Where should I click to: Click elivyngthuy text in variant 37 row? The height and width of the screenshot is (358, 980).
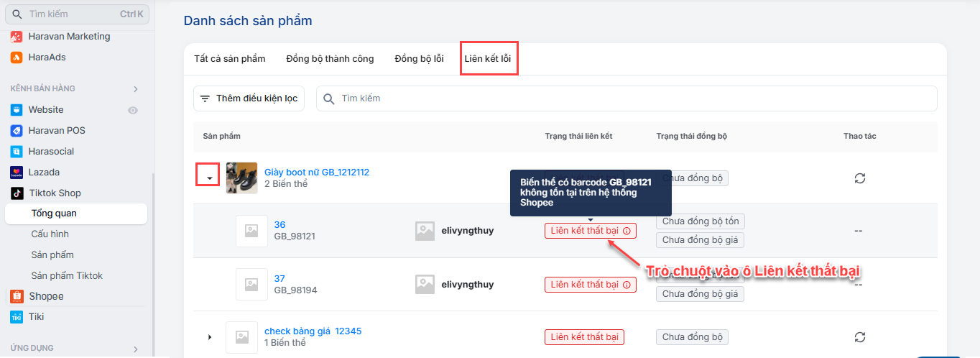468,285
